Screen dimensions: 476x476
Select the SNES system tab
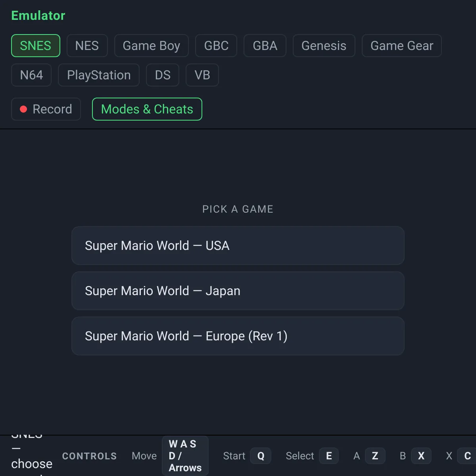click(36, 46)
